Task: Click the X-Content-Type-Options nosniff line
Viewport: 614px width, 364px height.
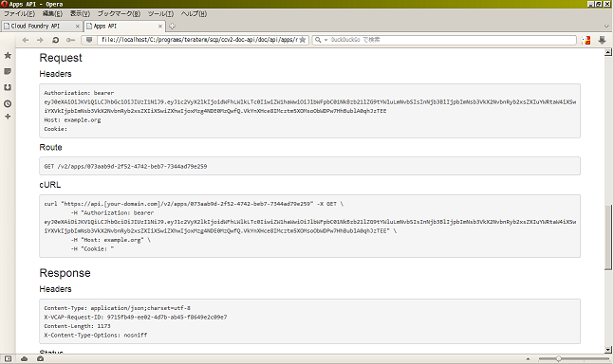Action: click(96, 335)
